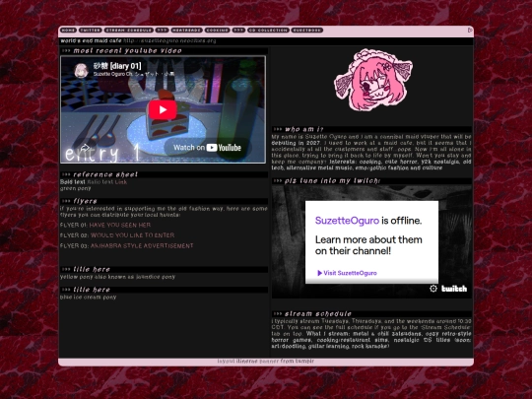
Task: Open the Twitch player settings gear
Action: coord(433,289)
